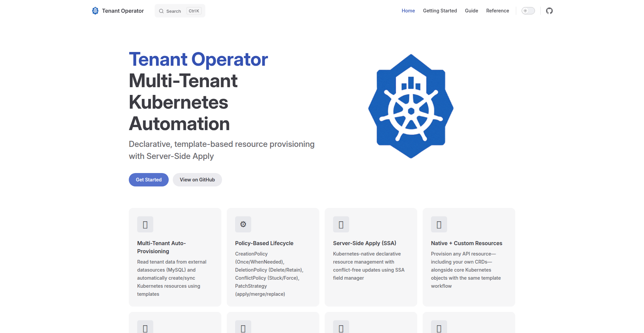
Task: Open the Home navigation link
Action: coord(408,10)
